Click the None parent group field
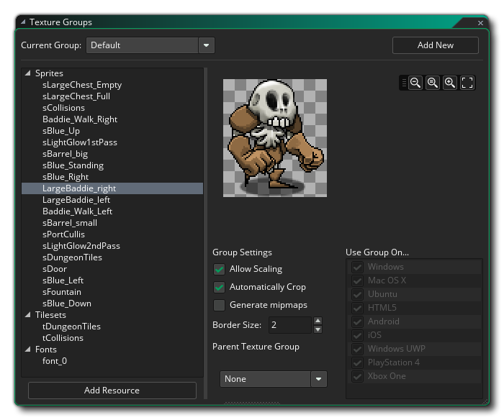This screenshot has height=420, width=504. click(x=266, y=379)
